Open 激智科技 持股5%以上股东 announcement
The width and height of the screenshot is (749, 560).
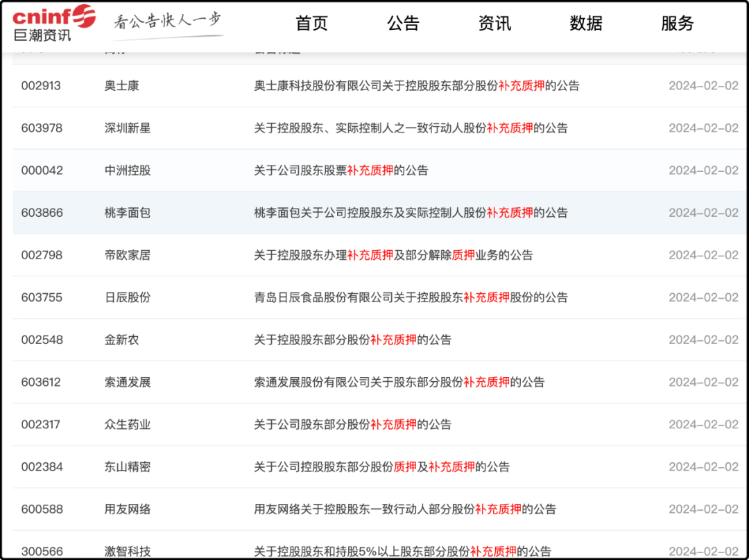(403, 552)
